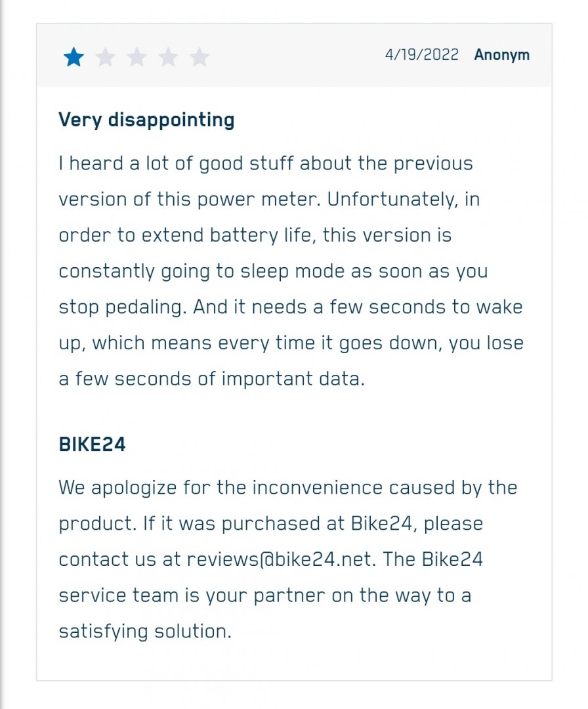Viewport: 588px width, 709px height.
Task: Click the 'constantly going to sleep mode' line
Action: click(274, 271)
